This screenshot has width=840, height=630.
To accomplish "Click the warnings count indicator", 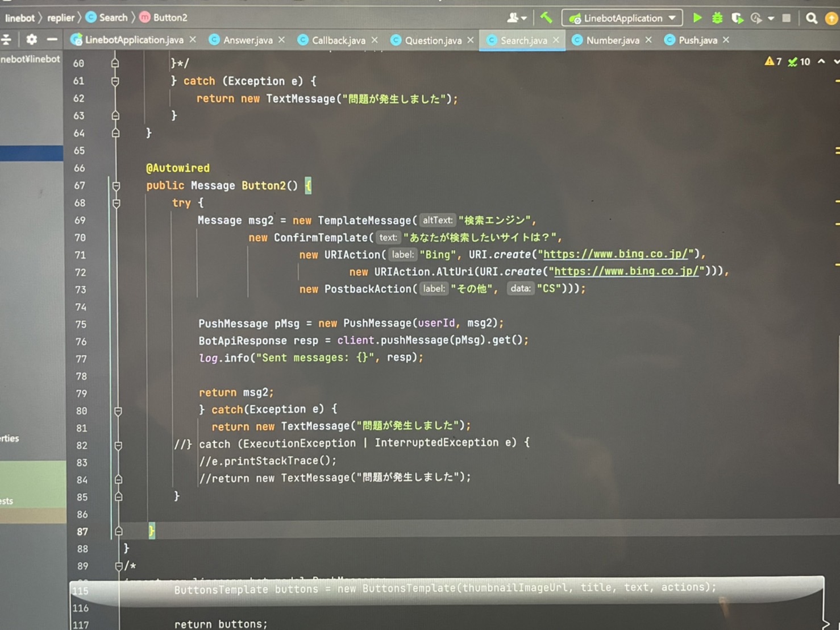I will coord(773,61).
